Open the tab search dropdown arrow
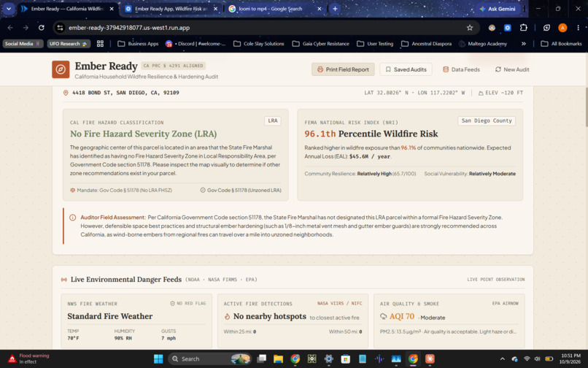 [x=9, y=9]
